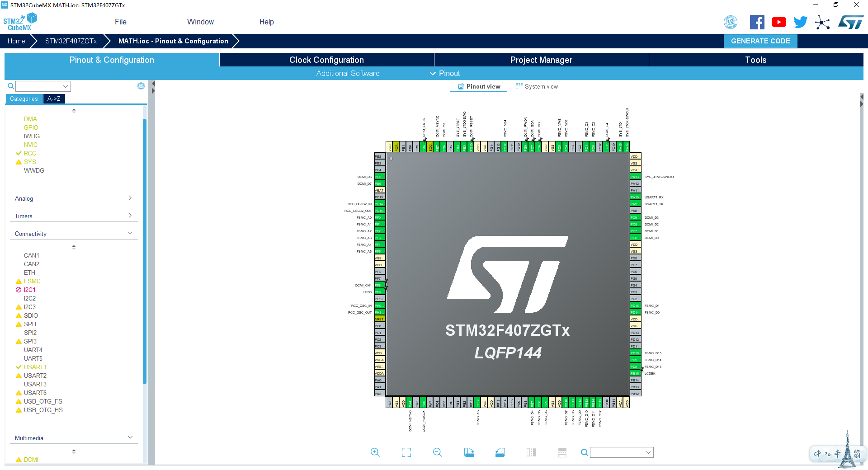The image size is (868, 470).
Task: Open the Pinout dropdown menu
Action: [x=445, y=73]
